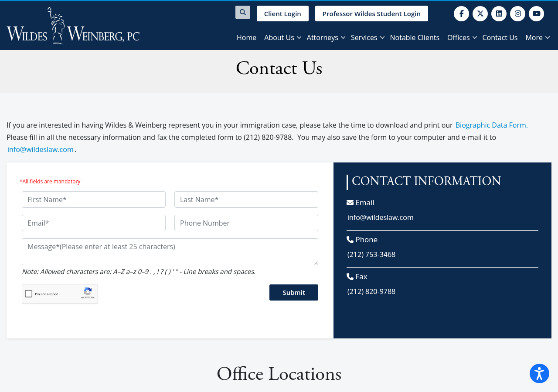This screenshot has height=392, width=558.
Task: Open the YouTube social icon
Action: (536, 14)
